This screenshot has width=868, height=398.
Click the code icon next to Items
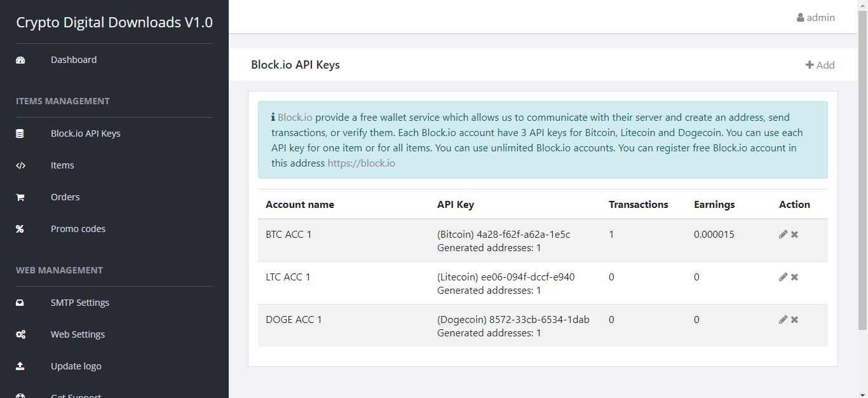pos(20,165)
